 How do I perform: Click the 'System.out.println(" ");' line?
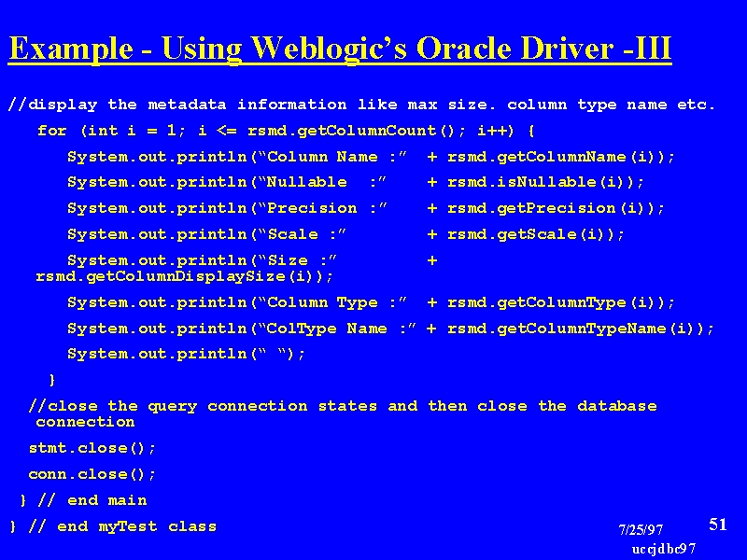(186, 355)
